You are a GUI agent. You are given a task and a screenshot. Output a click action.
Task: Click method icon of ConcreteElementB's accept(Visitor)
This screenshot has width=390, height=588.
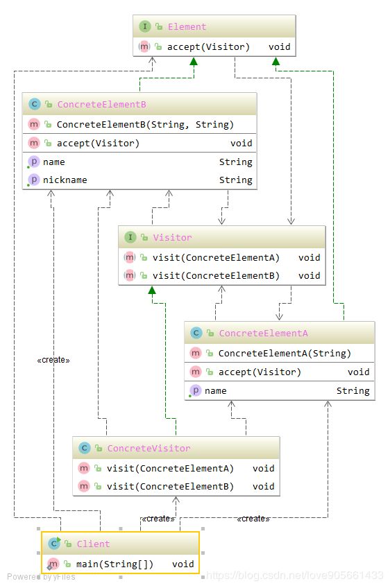34,143
